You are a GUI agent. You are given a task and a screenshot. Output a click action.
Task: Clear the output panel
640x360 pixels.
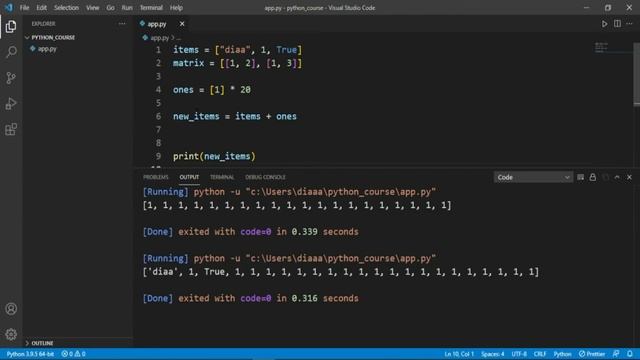[x=580, y=177]
